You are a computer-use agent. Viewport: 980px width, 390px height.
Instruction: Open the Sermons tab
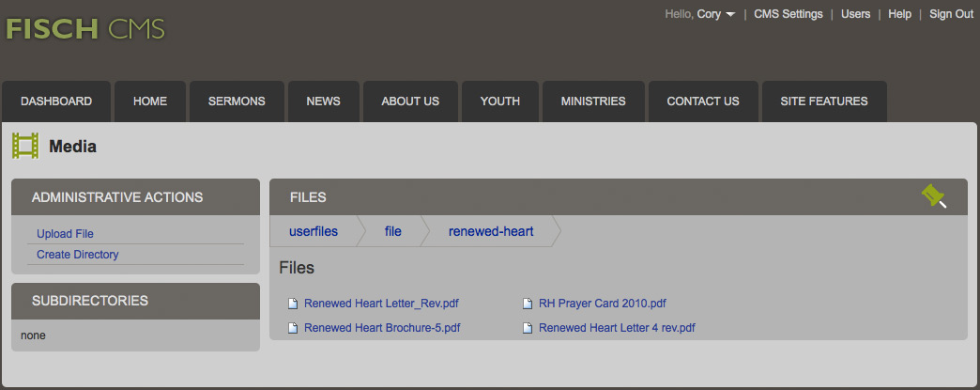(x=237, y=101)
